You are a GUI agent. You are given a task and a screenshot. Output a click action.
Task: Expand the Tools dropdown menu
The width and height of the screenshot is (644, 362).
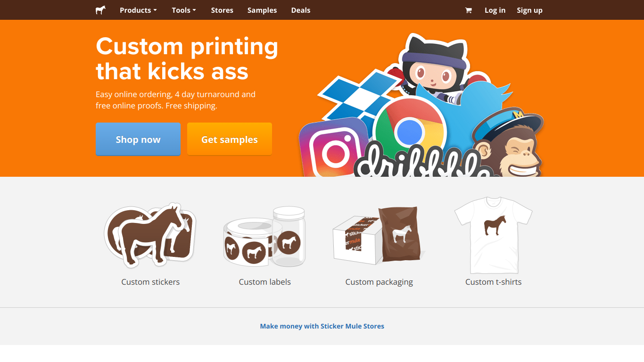(x=184, y=10)
